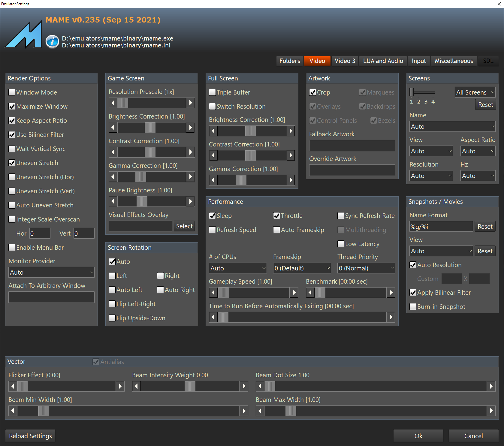This screenshot has width=504, height=446.
Task: Turn on Triple Buffer option
Action: click(x=212, y=92)
